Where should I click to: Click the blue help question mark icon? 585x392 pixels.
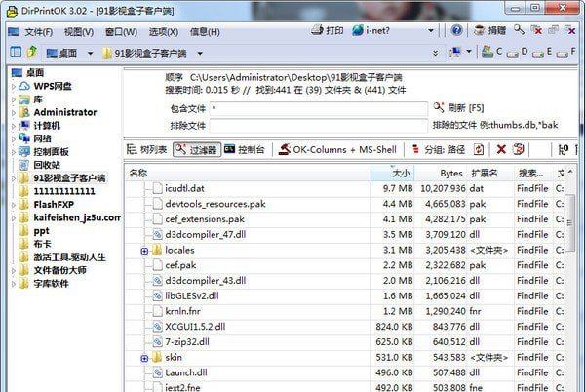tap(456, 30)
